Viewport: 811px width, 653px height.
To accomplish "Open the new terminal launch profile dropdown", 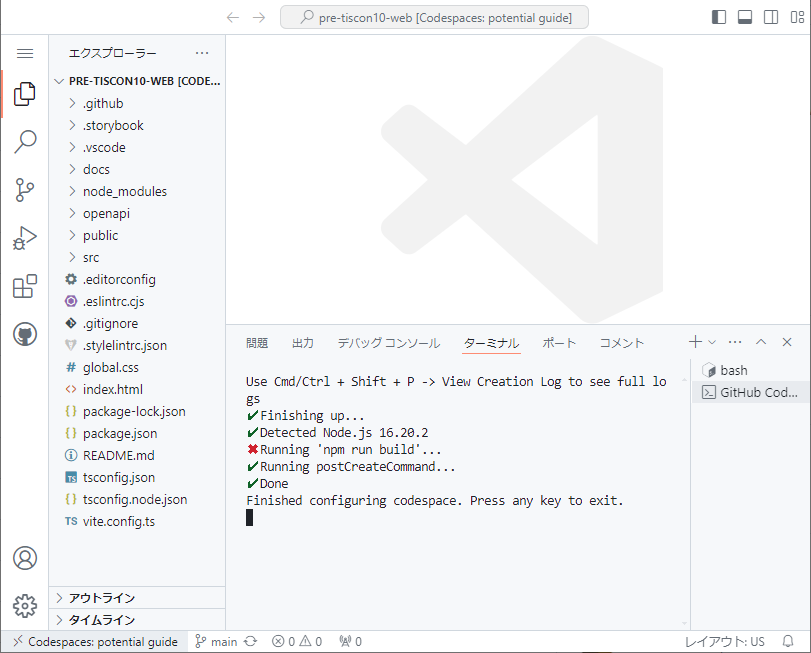I will pyautogui.click(x=712, y=342).
